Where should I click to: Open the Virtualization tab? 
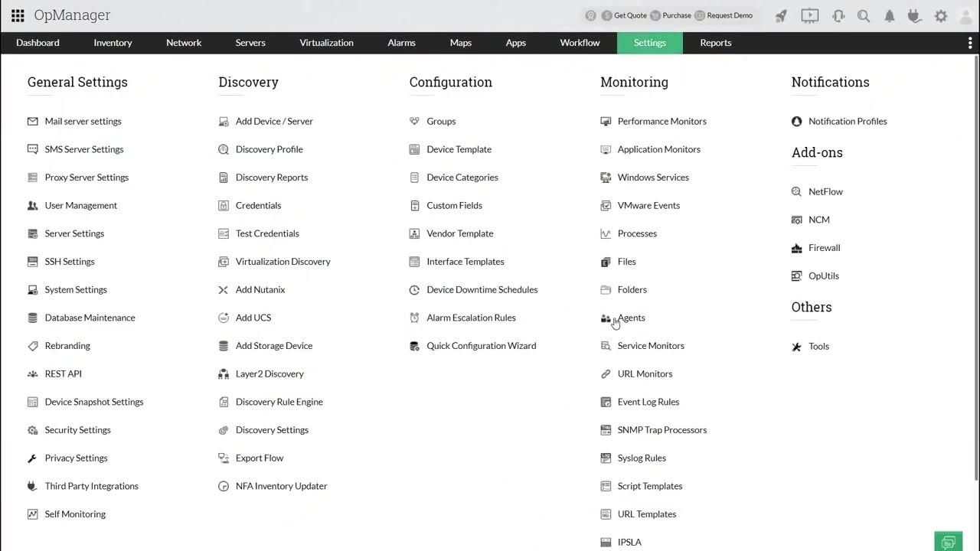(326, 43)
